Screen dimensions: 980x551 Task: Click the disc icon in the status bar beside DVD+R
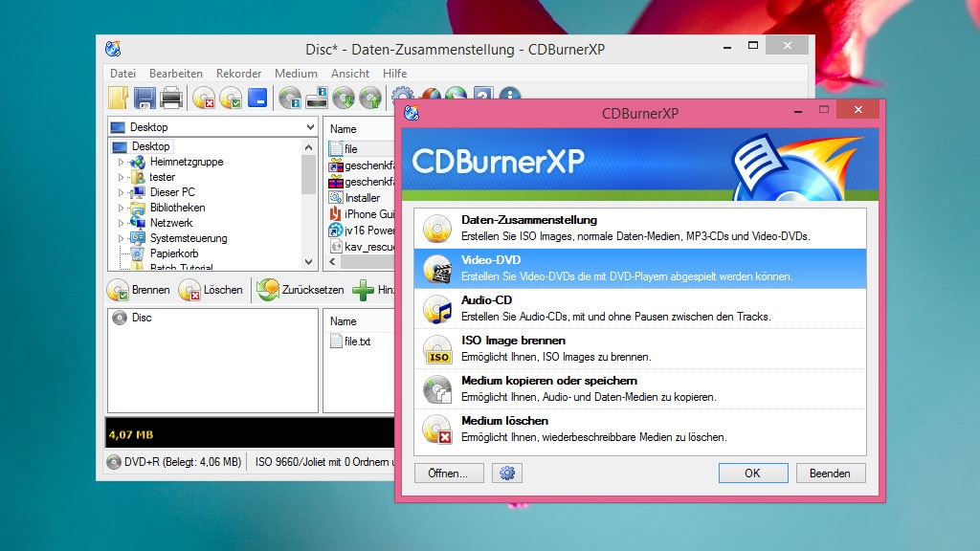point(114,462)
